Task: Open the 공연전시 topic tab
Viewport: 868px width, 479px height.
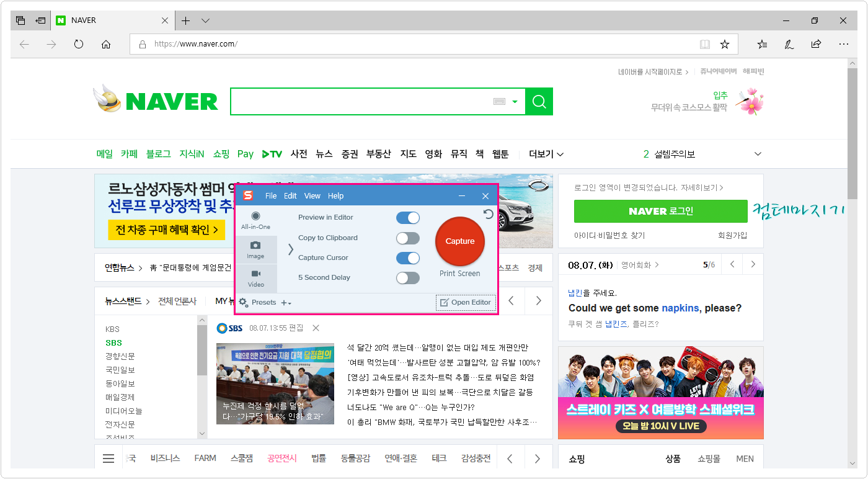Action: [282, 459]
